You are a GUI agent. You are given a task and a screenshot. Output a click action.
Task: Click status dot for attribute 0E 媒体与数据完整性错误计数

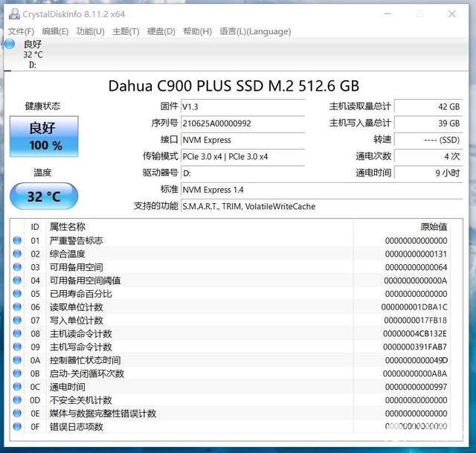tap(17, 414)
